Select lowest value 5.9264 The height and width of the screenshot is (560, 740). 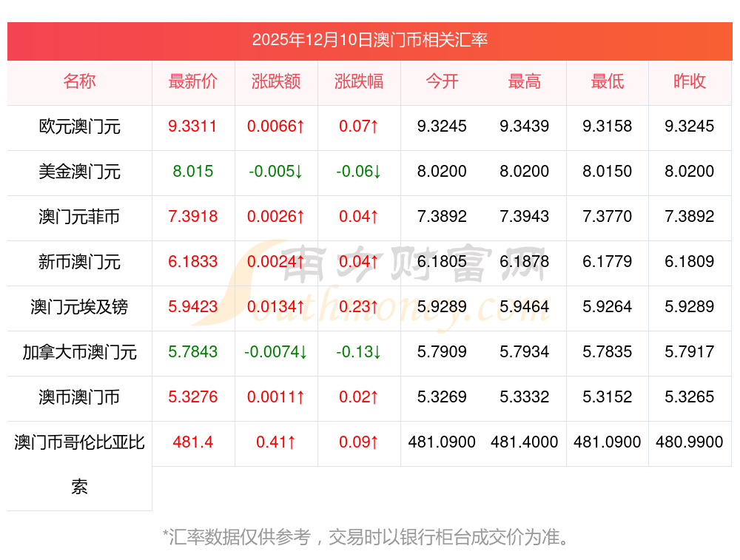point(607,307)
